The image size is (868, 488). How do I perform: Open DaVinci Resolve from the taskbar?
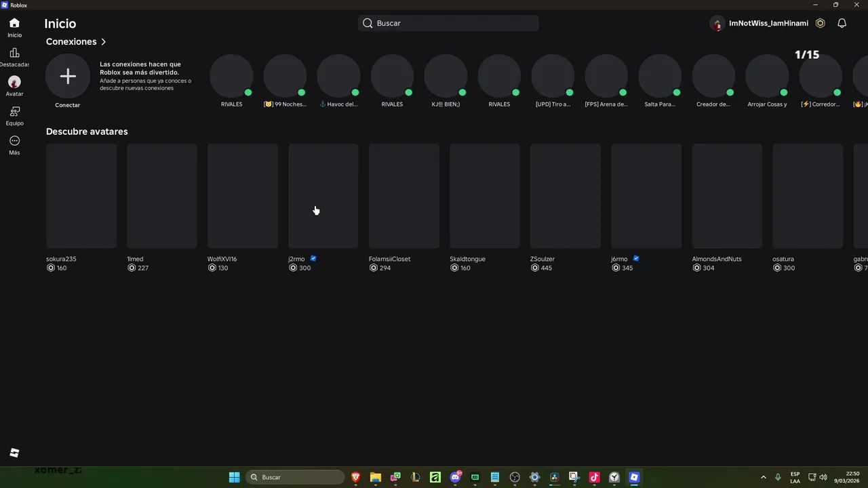(x=554, y=477)
